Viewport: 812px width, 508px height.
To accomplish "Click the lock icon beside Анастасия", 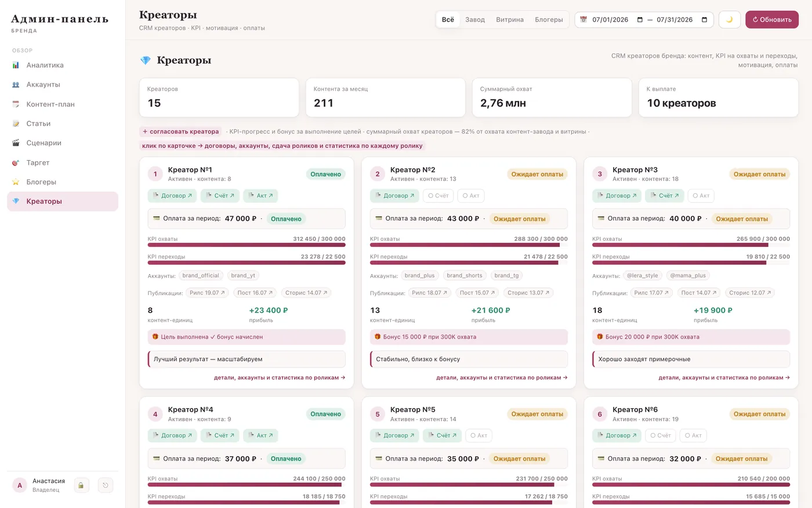I will pos(82,485).
